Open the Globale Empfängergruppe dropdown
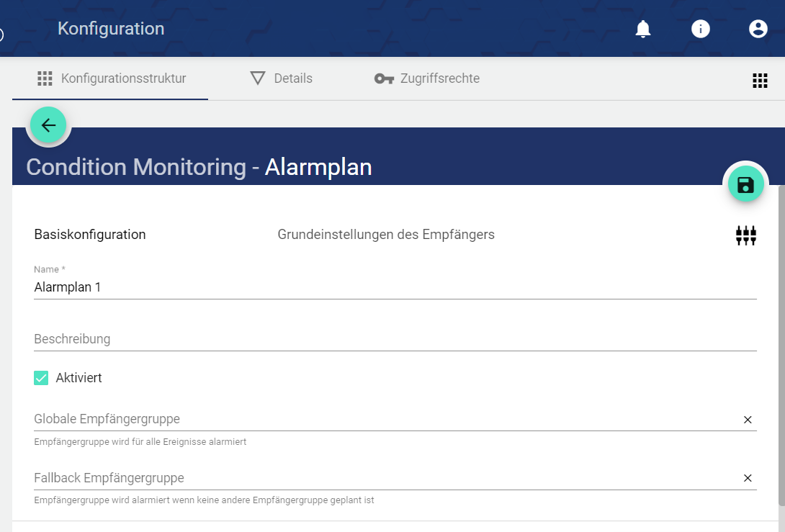The image size is (785, 532). pos(382,419)
